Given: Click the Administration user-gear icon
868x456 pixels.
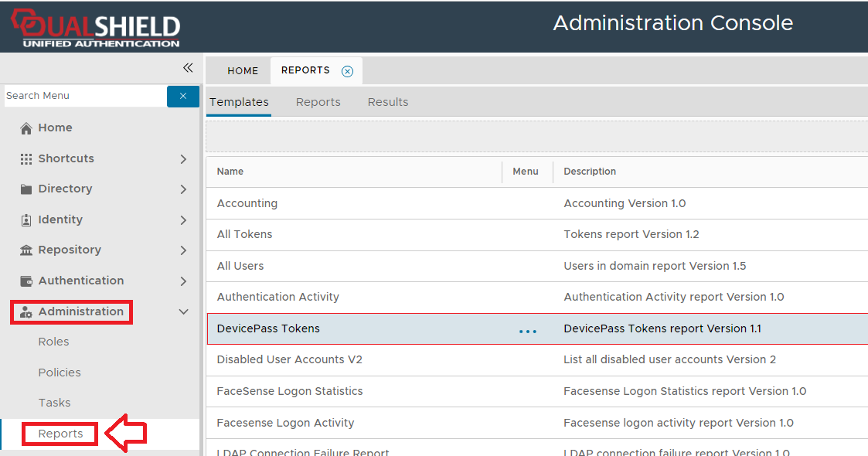Looking at the screenshot, I should [x=26, y=312].
